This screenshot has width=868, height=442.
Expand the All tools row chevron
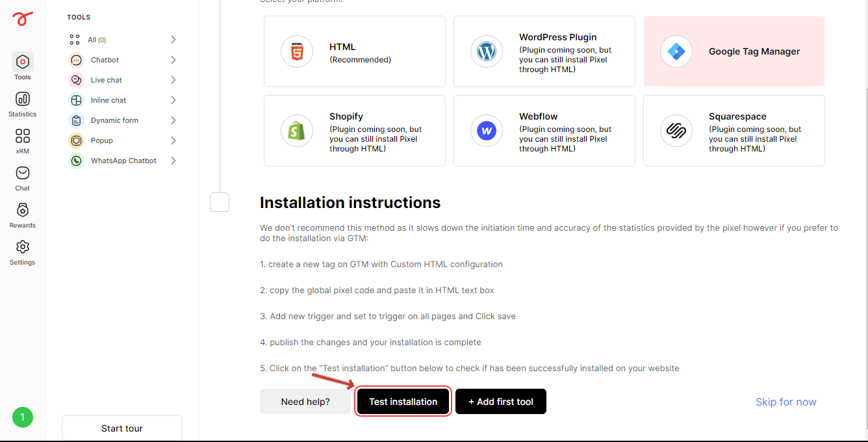tap(173, 40)
